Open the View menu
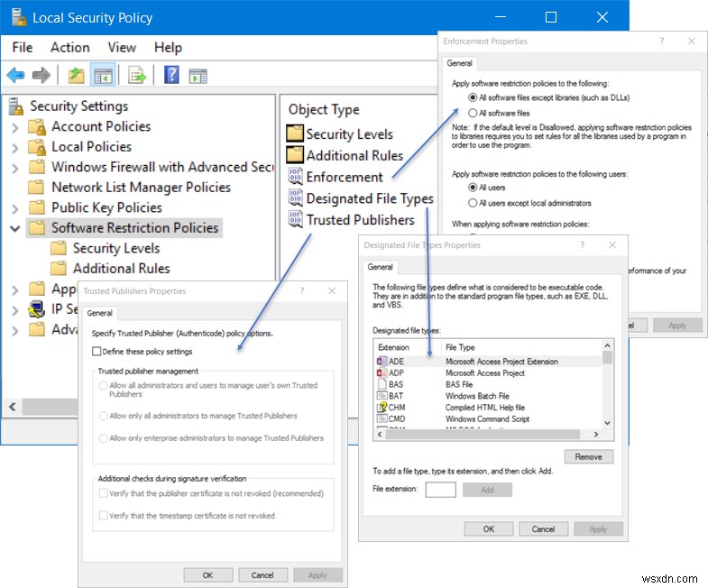 [x=122, y=48]
